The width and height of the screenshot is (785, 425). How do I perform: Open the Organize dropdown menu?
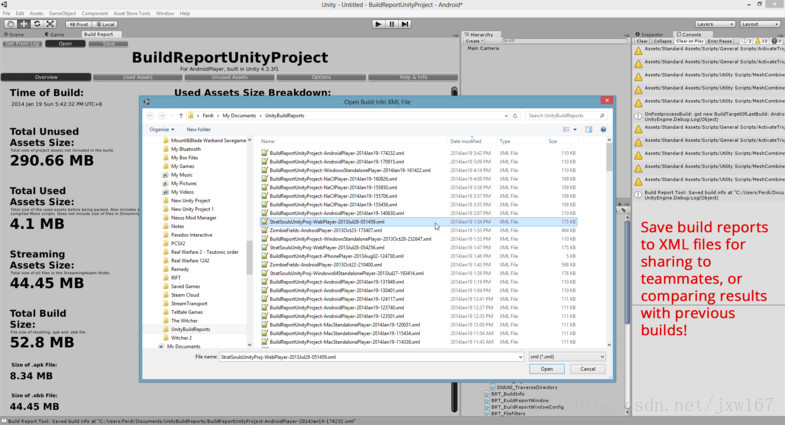[x=161, y=129]
